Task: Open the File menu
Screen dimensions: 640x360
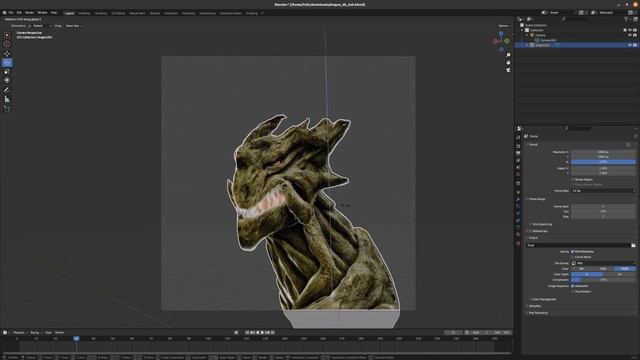Action: point(11,13)
